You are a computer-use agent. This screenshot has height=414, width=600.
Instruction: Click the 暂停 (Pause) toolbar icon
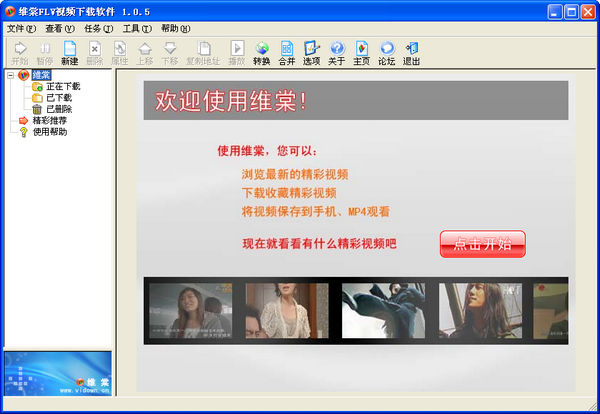point(45,53)
